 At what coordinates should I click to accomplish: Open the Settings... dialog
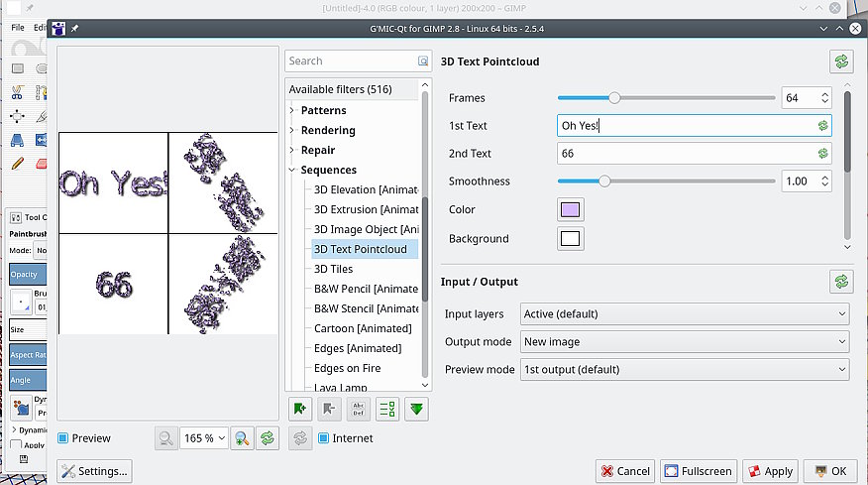pos(94,471)
